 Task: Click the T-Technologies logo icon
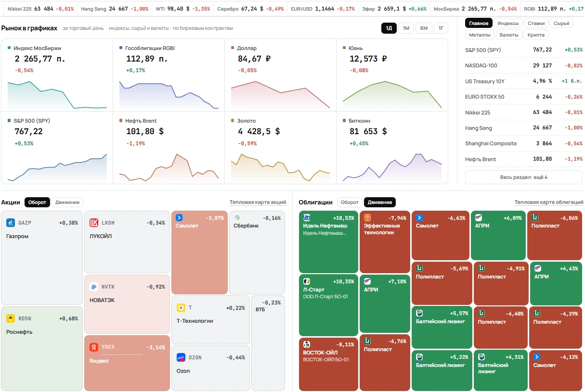pos(181,307)
